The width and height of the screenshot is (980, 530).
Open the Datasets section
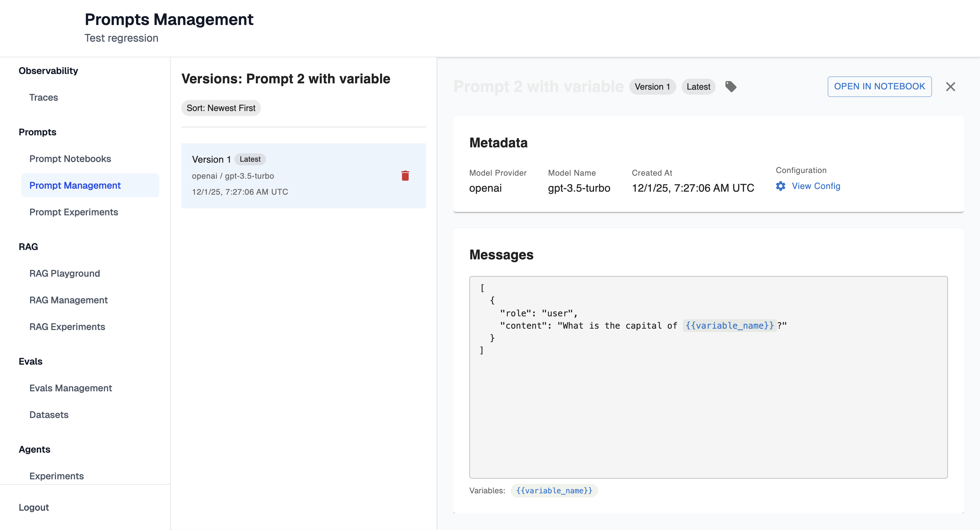pyautogui.click(x=49, y=414)
